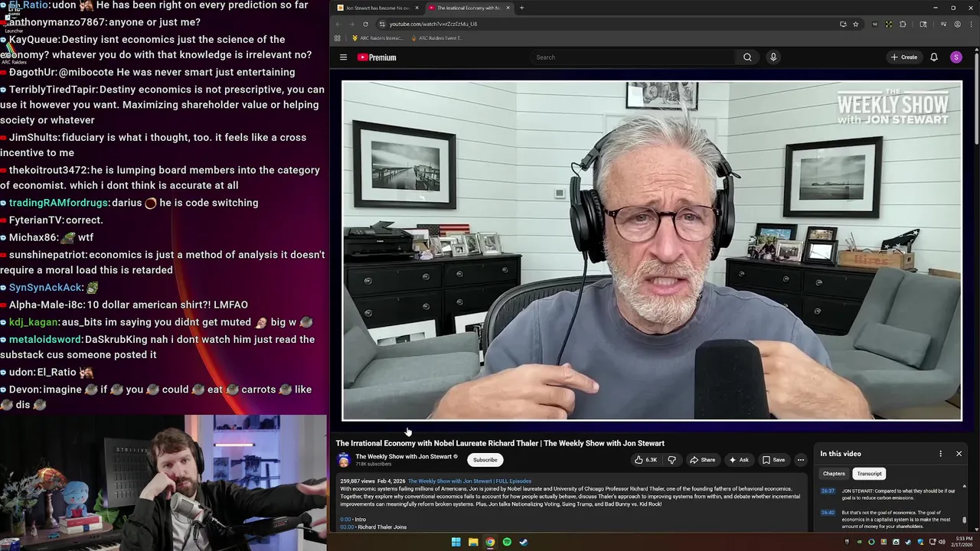Dislike the video with thumbs-down

[x=671, y=460]
